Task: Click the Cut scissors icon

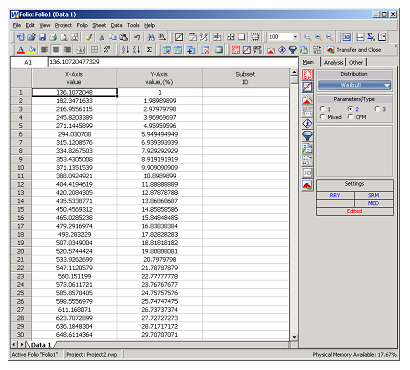Action: 102,37
